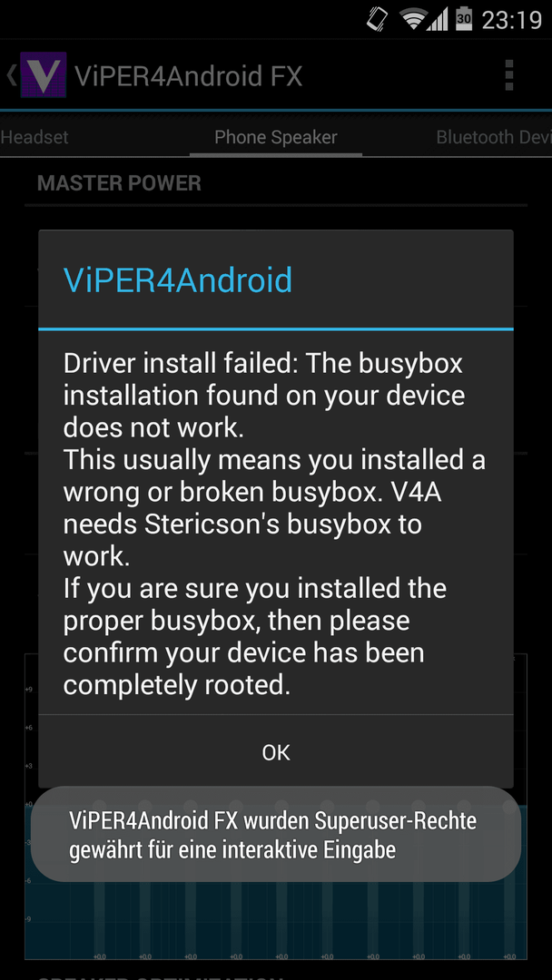Tap the cellular signal strength icon

[x=438, y=19]
